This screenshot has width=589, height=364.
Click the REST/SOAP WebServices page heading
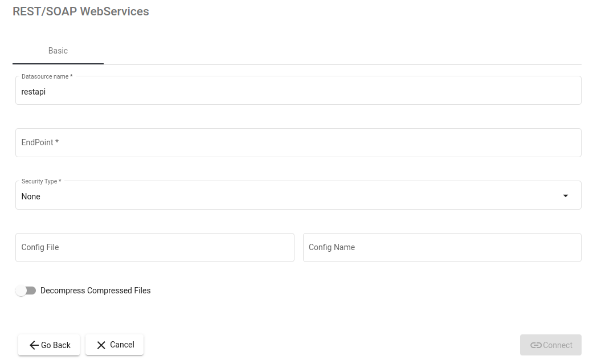(x=81, y=11)
